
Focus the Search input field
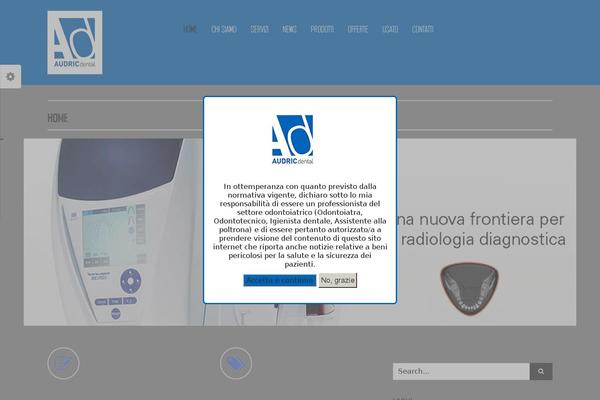(461, 371)
